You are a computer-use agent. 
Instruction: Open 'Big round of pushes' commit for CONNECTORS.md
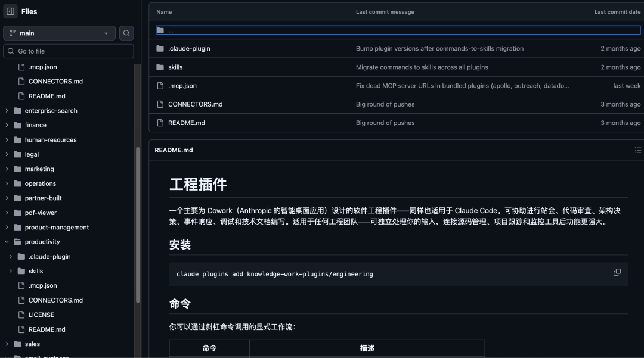[x=385, y=104]
